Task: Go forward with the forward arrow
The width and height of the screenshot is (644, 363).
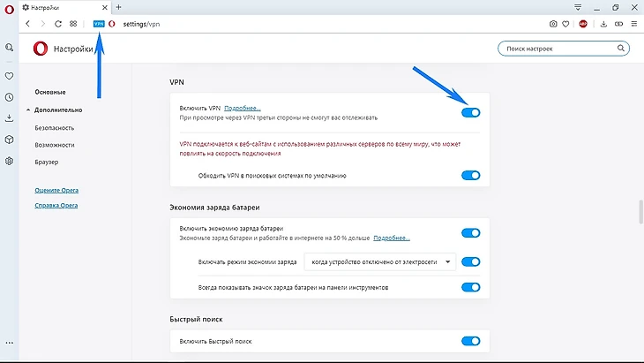Action: [42, 24]
